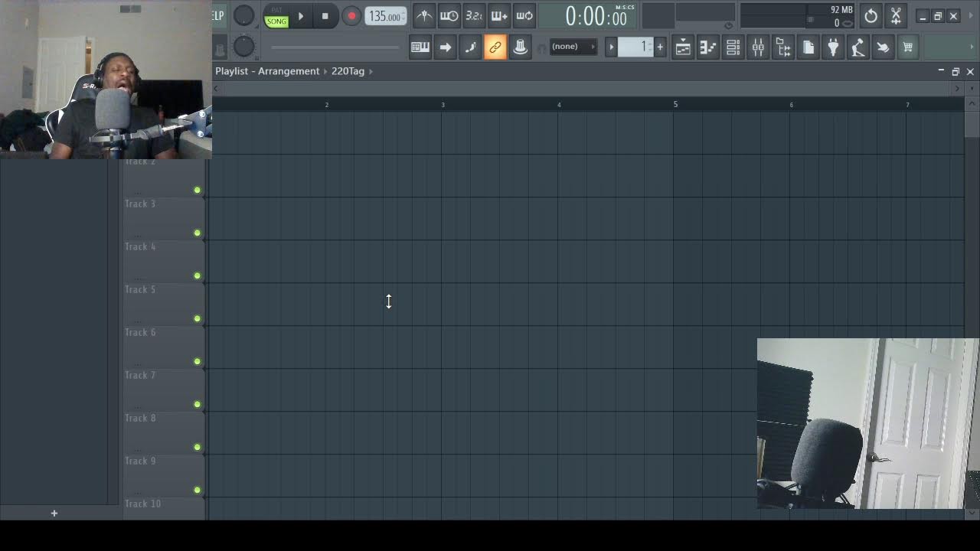
Task: Open the Mixer view icon
Action: click(758, 47)
